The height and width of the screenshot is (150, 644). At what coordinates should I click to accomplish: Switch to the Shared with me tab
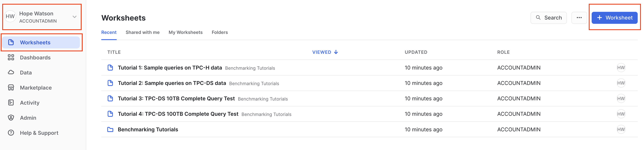pyautogui.click(x=143, y=32)
